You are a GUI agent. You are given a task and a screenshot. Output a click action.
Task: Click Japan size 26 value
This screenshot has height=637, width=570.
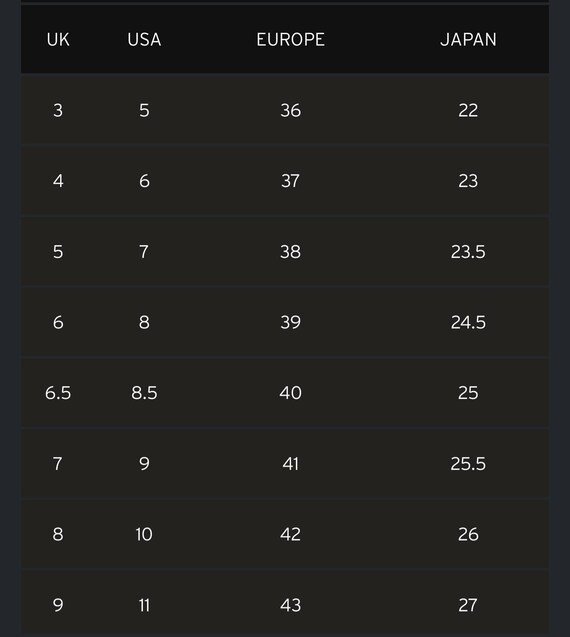click(x=468, y=534)
